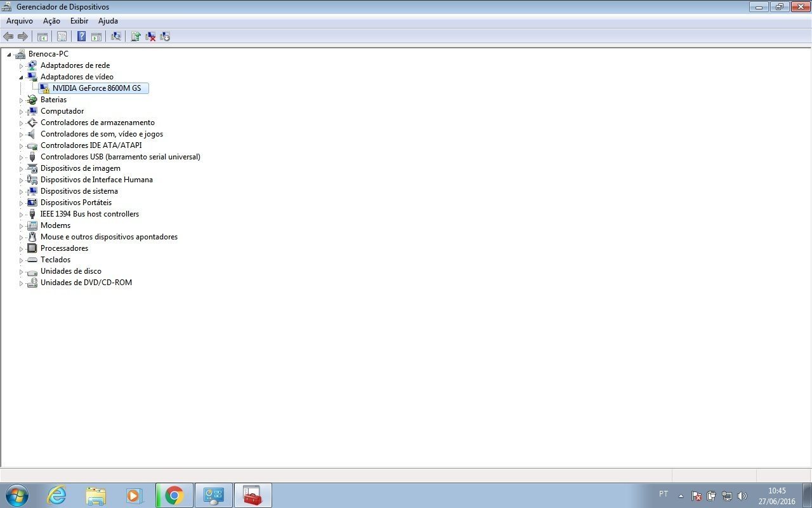Click the Back arrow toolbar button
This screenshot has height=508, width=812.
coord(8,37)
